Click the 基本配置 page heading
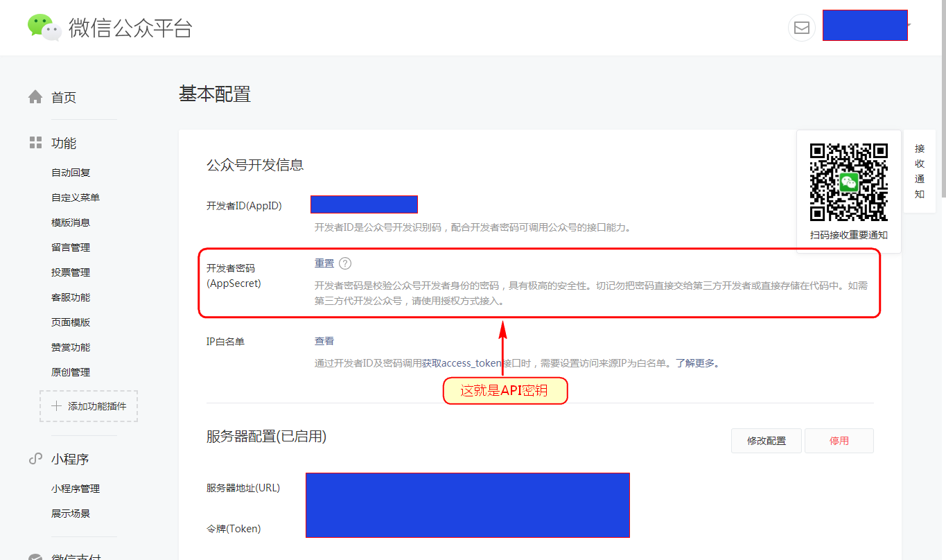Image resolution: width=946 pixels, height=560 pixels. pyautogui.click(x=215, y=94)
